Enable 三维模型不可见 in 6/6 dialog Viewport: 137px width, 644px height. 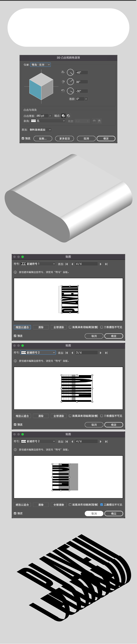pos(101,327)
